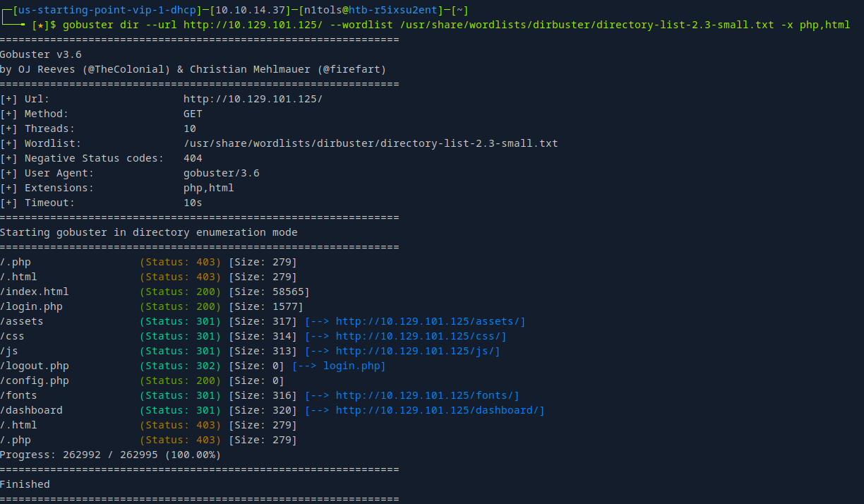This screenshot has height=504, width=864.
Task: Select the /dashboard result path
Action: (x=31, y=410)
